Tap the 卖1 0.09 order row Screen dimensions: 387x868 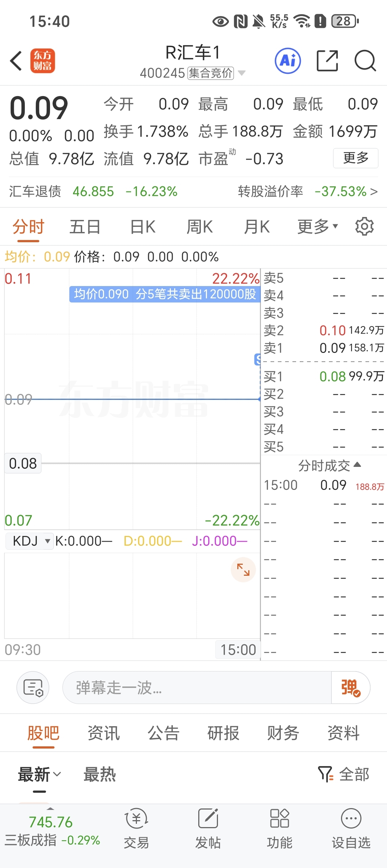coord(323,348)
